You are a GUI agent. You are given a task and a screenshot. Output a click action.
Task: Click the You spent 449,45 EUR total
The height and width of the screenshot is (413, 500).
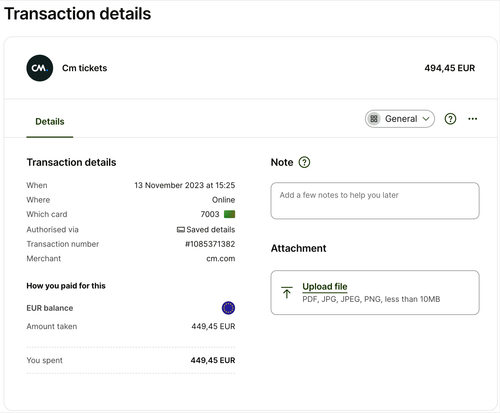(x=213, y=360)
